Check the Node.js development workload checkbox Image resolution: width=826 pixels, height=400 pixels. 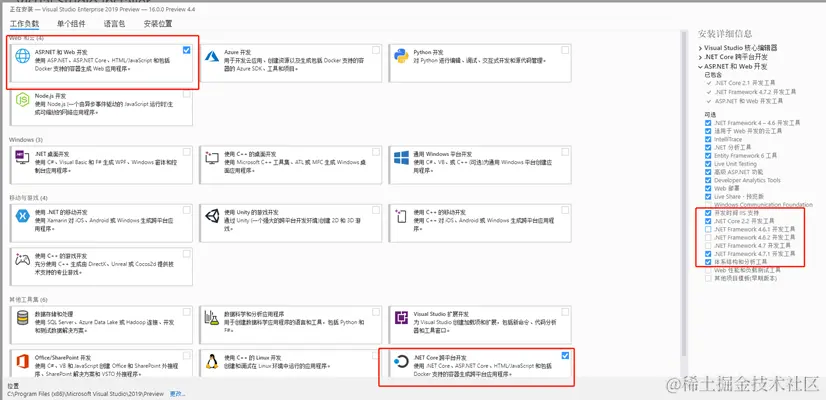coord(186,94)
